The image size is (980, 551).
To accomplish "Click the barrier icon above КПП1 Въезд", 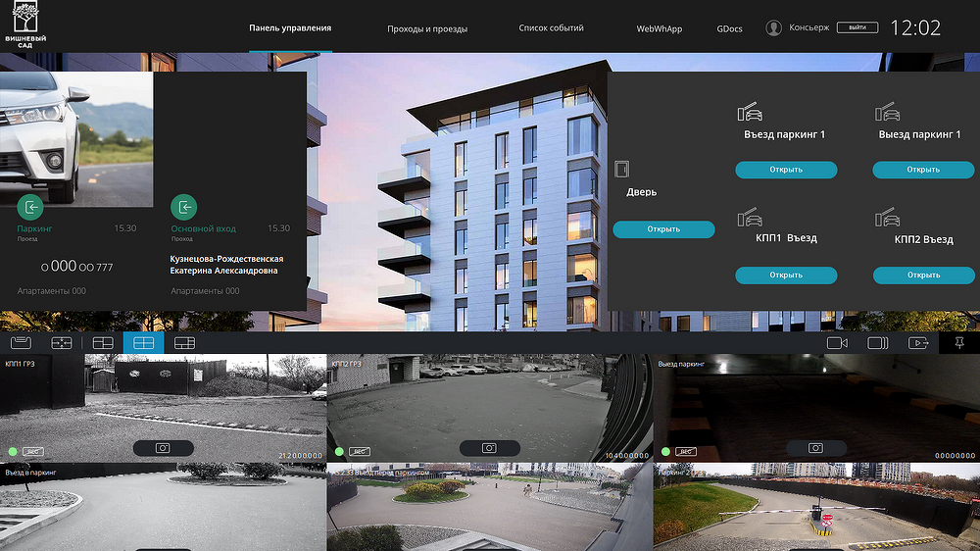I will [x=750, y=217].
